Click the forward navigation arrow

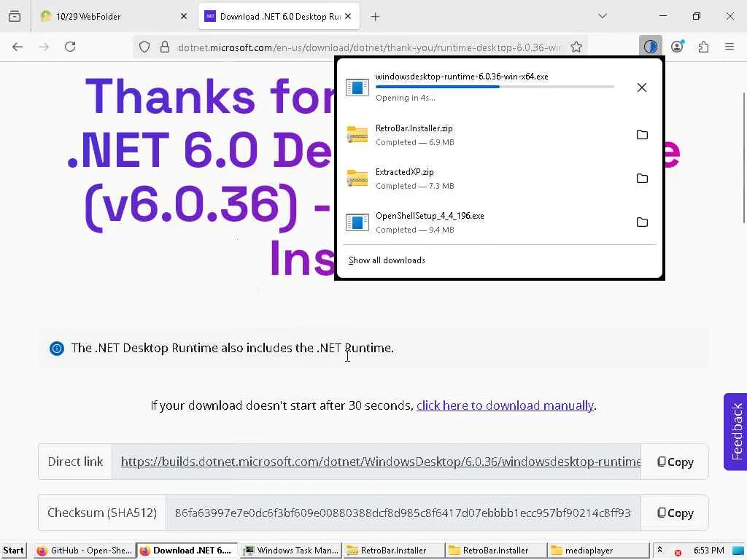(44, 47)
